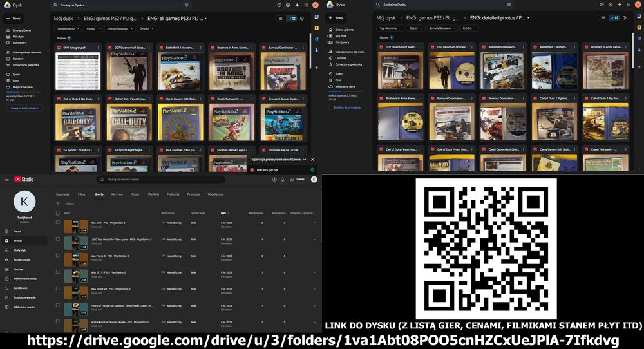This screenshot has height=349, width=644.
Task: Open Calendar side panel icon in right Drive window
Action: tap(639, 17)
